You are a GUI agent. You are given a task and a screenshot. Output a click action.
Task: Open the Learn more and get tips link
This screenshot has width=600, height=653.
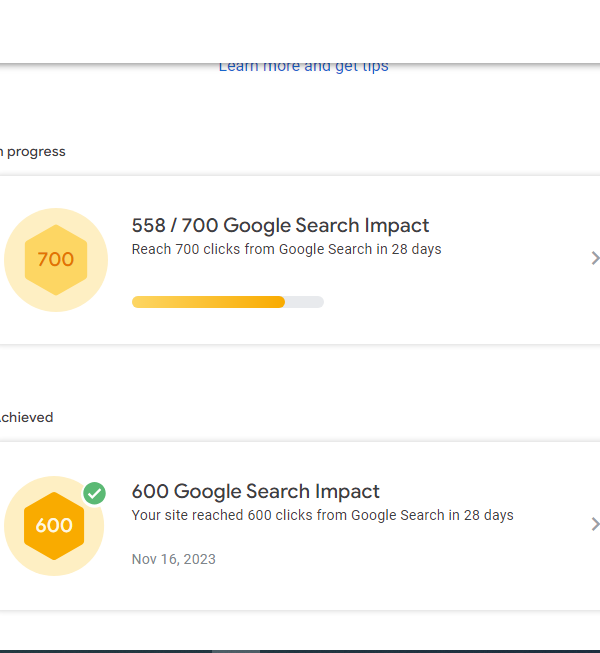coord(304,67)
